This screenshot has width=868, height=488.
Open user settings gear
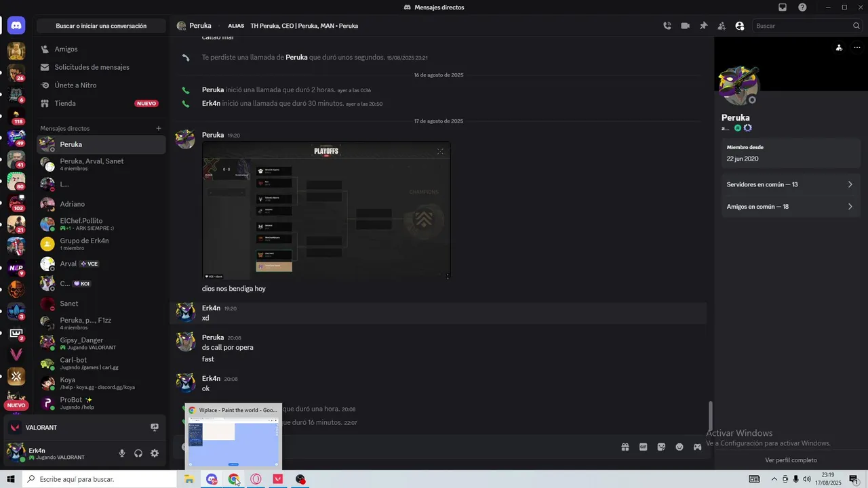coord(155,453)
